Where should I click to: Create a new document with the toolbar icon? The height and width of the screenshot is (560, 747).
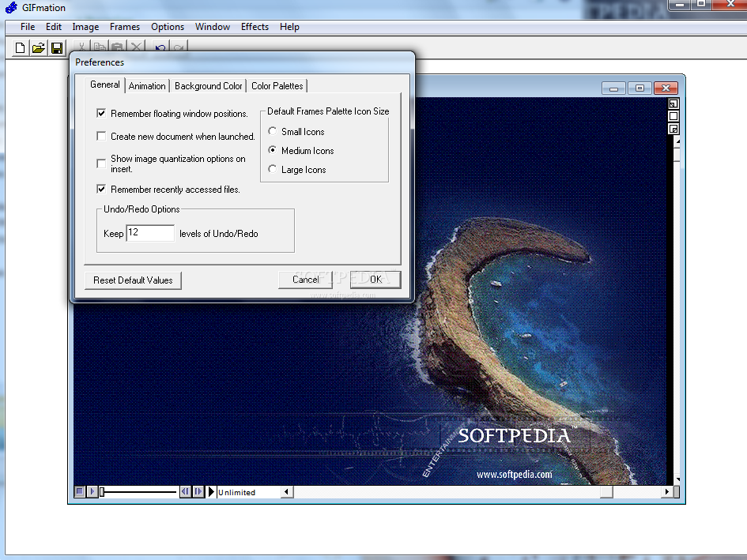20,48
